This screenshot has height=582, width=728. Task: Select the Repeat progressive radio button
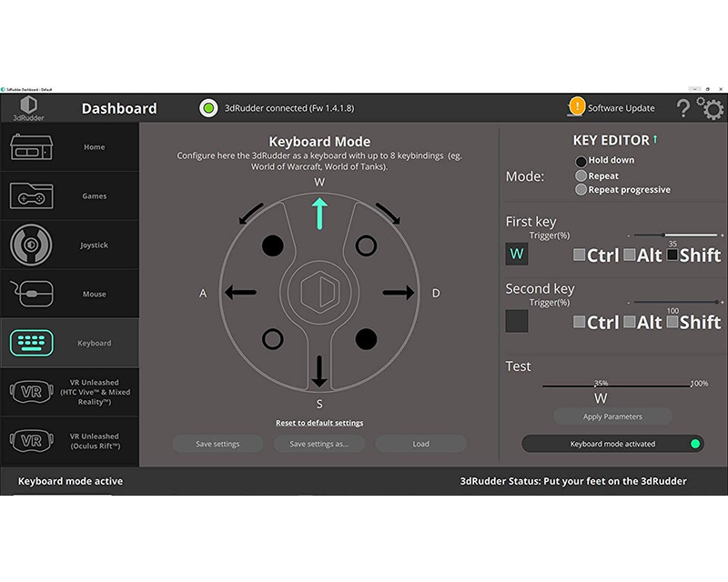pyautogui.click(x=581, y=189)
